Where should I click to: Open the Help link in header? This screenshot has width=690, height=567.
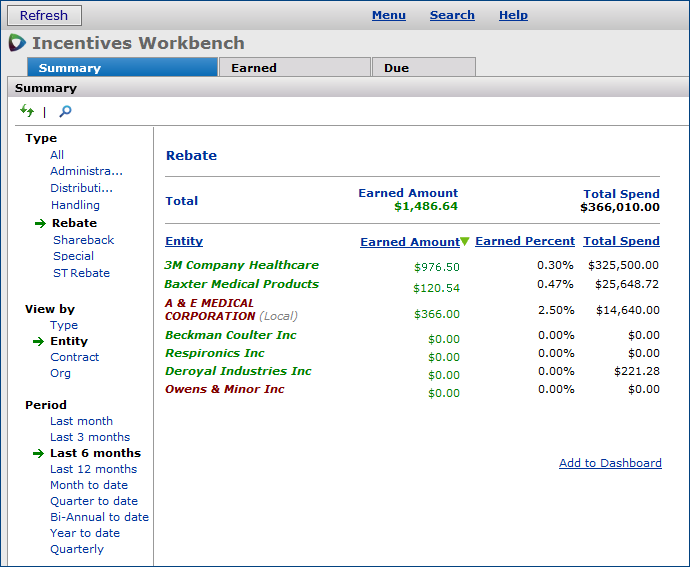point(513,15)
